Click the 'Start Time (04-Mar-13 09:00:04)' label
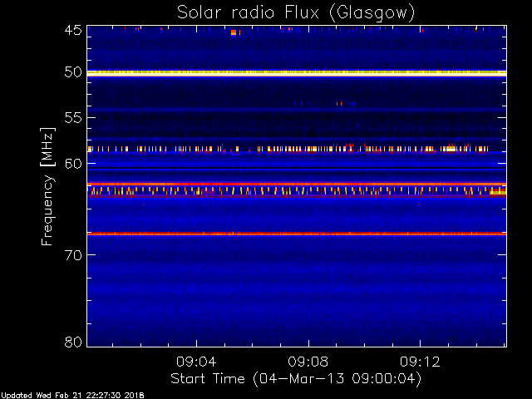 296,379
